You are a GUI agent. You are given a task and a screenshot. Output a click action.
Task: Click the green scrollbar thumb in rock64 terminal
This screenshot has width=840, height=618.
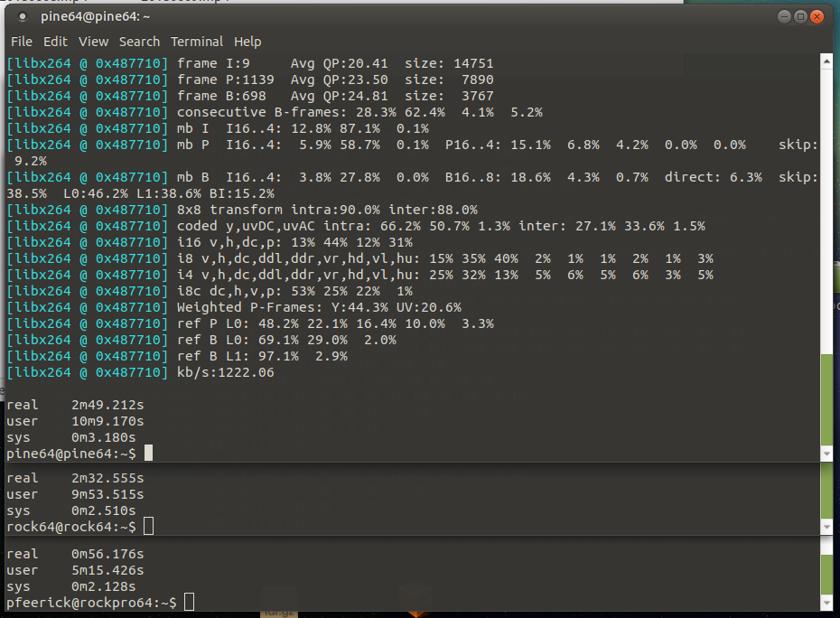point(826,491)
